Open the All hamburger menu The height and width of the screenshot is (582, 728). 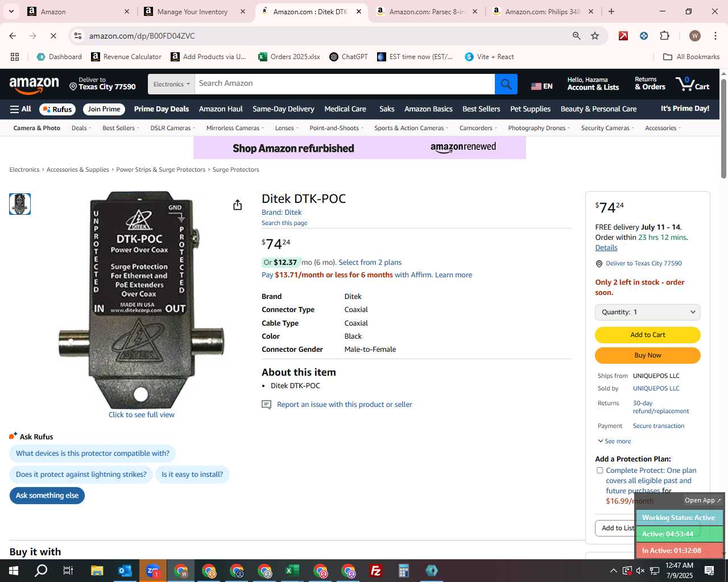[x=20, y=109]
